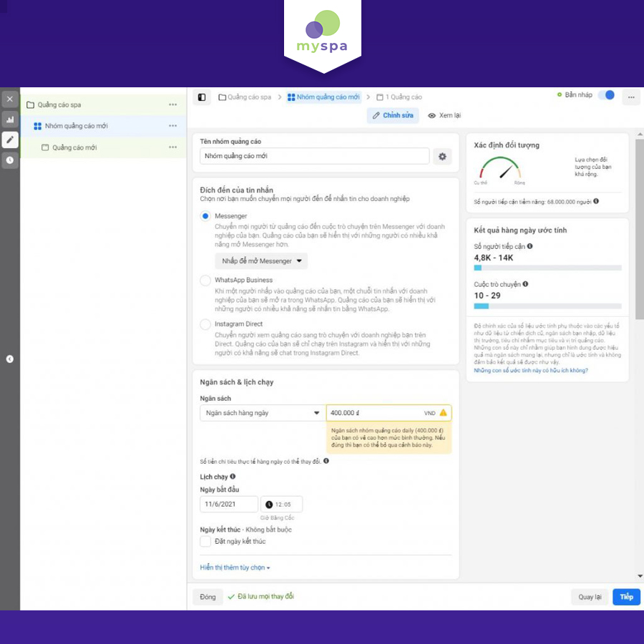Viewport: 644px width, 644px height.
Task: Click the Số người tiếp cận progress bar
Action: pos(547,268)
